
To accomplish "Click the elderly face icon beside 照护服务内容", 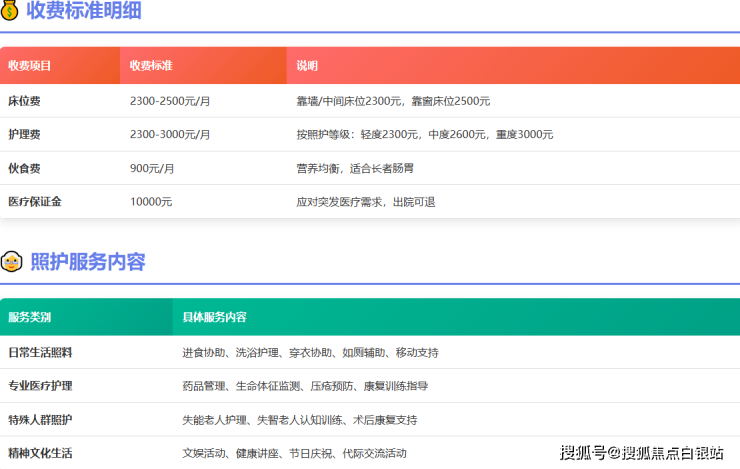I will 12,262.
